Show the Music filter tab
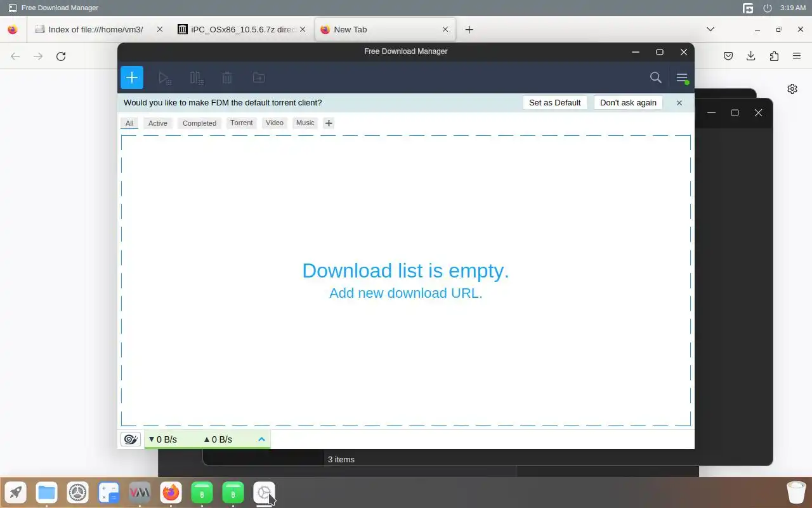The image size is (812, 508). pos(305,123)
